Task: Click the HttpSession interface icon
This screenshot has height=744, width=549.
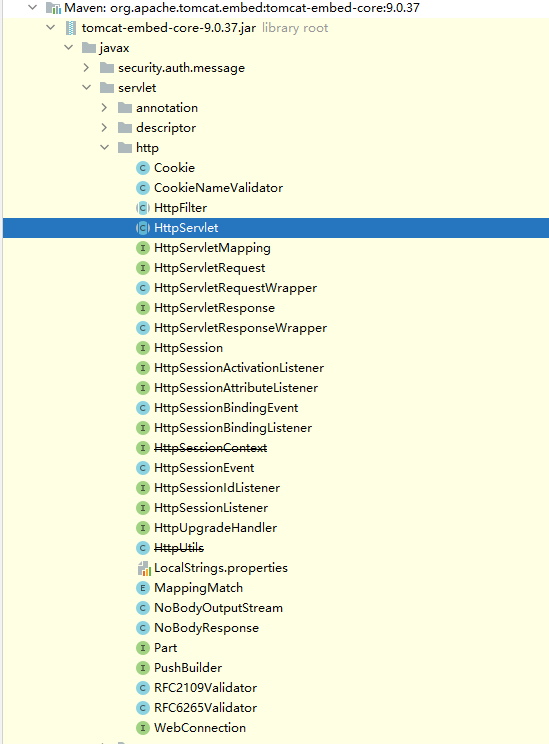Action: [143, 348]
